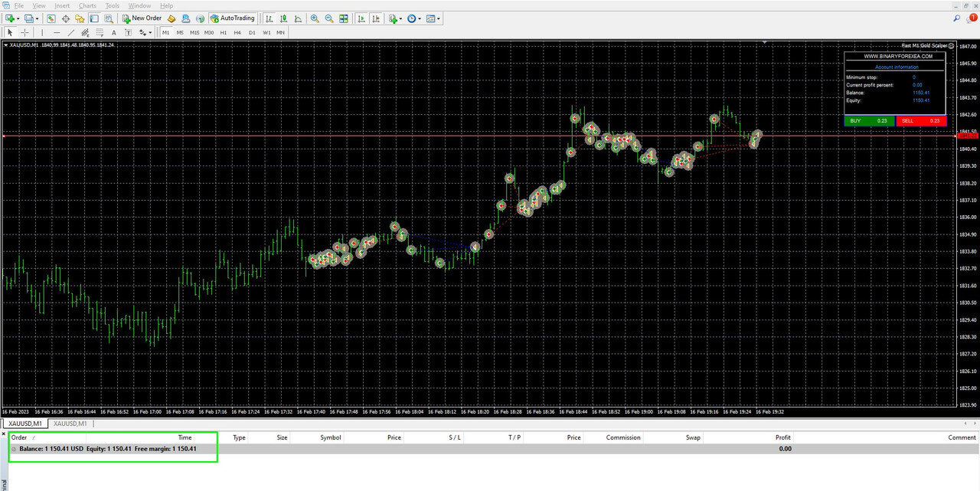Screen dimensions: 980x491
Task: Select the trendline drawing tool
Action: (71, 32)
